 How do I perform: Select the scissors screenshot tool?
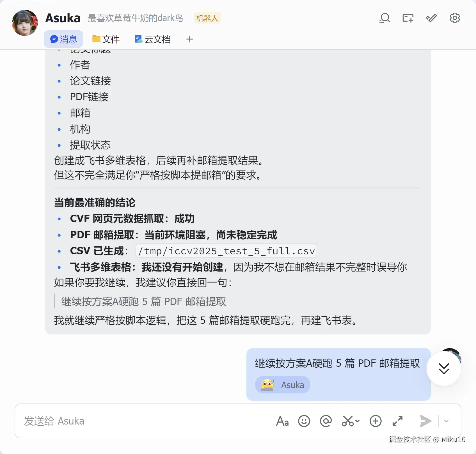(348, 421)
